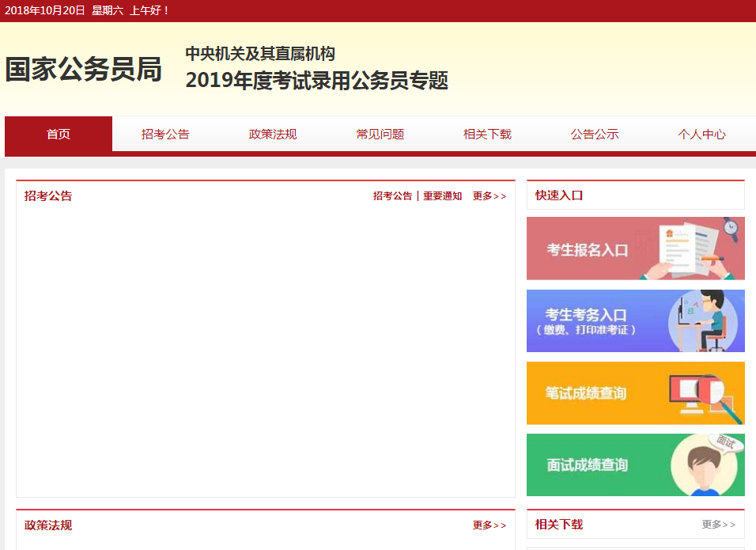Click the 笔试成绩查询 orange banner
The width and height of the screenshot is (756, 550).
(636, 393)
